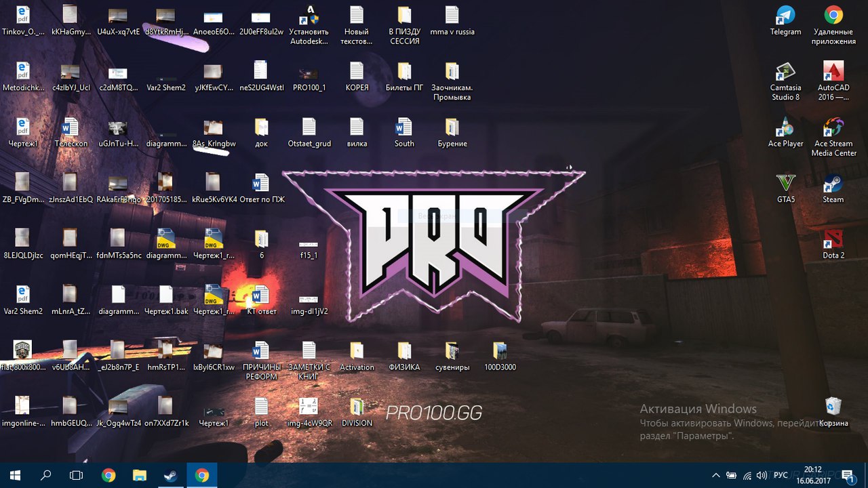Select the Чертеж1 PDF file
Viewport: 868px width, 488px height.
[22, 133]
